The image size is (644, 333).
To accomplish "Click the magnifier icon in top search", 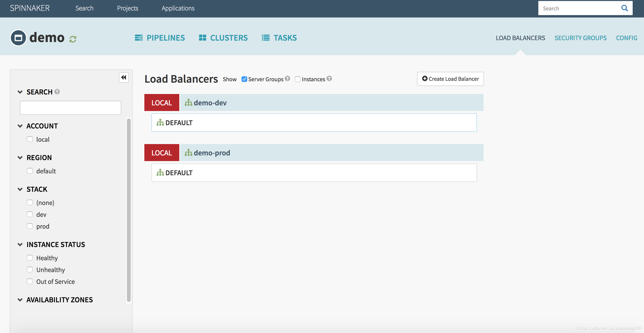I will pos(624,8).
